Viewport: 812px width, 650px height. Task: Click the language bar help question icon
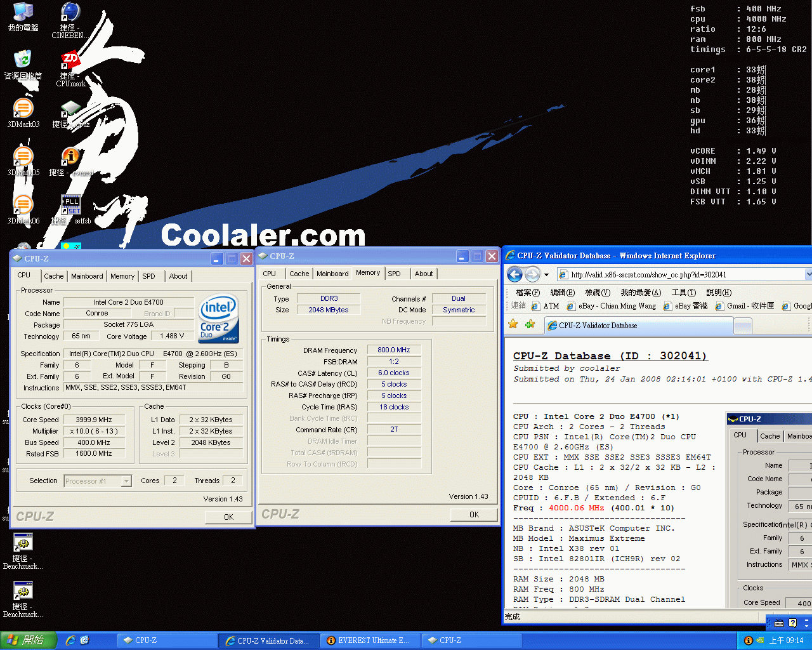[x=792, y=623]
